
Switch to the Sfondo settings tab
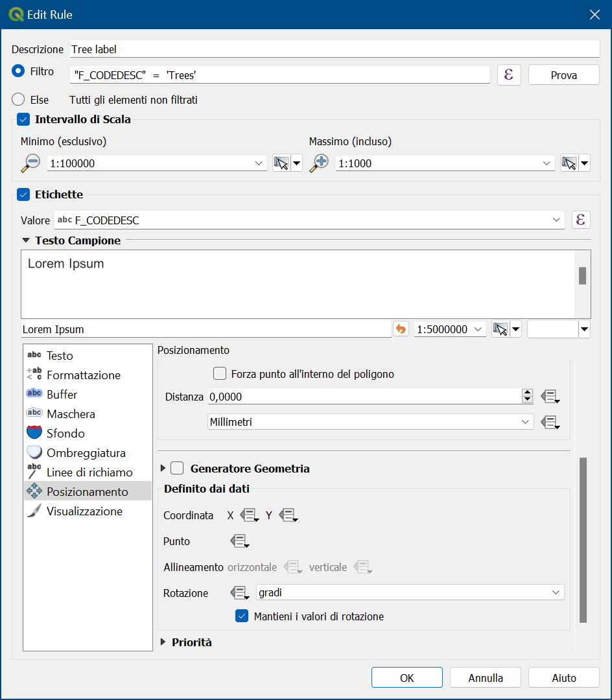point(88,433)
